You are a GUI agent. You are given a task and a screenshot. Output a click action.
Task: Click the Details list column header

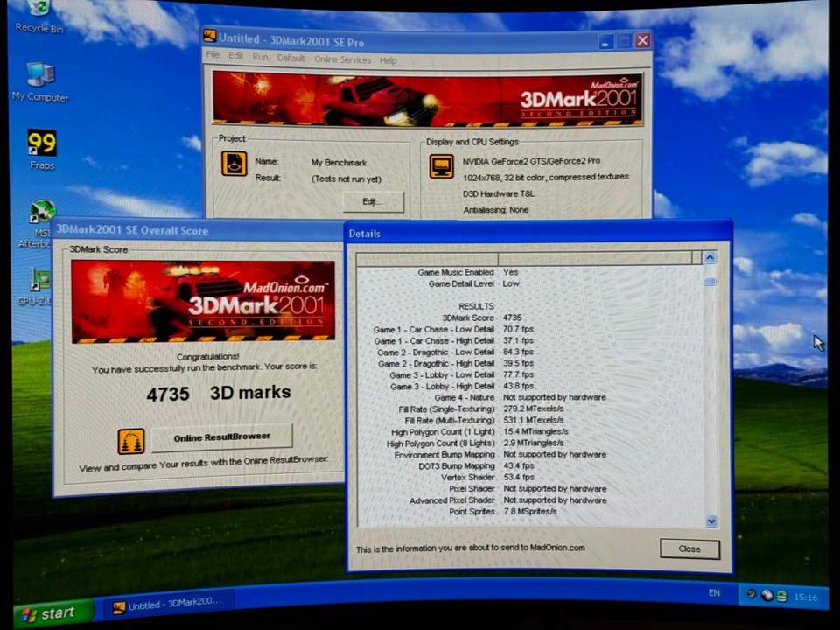pyautogui.click(x=529, y=259)
